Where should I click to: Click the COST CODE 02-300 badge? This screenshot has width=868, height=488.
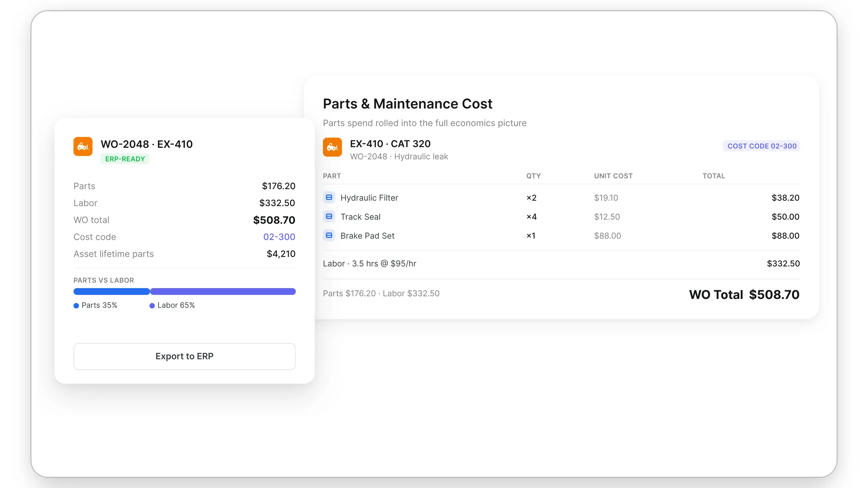(762, 146)
